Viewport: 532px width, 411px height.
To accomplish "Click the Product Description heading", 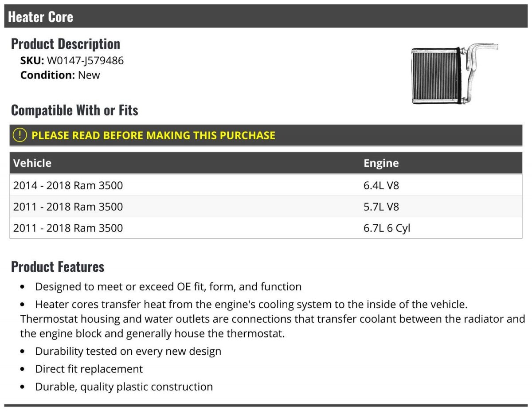I will point(66,44).
